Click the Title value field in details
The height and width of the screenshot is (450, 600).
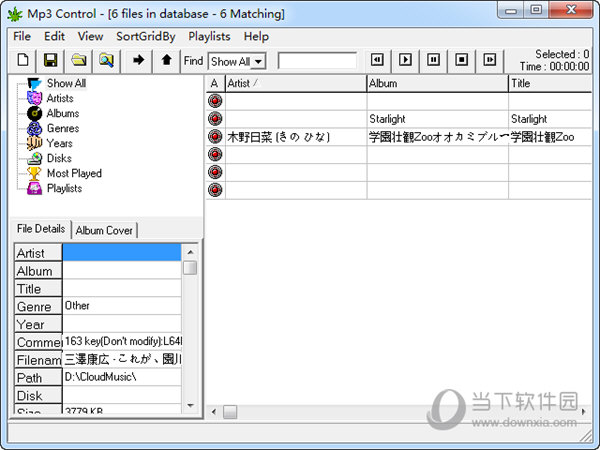[122, 288]
